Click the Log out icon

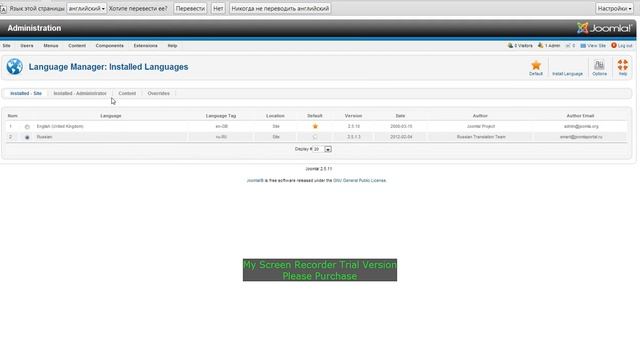614,46
